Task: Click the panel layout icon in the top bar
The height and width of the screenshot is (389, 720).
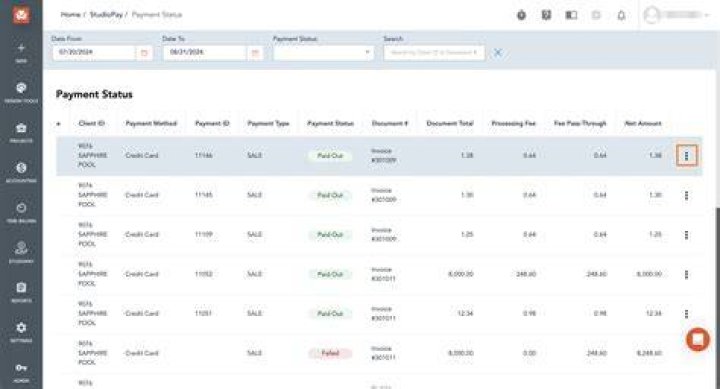Action: point(571,15)
